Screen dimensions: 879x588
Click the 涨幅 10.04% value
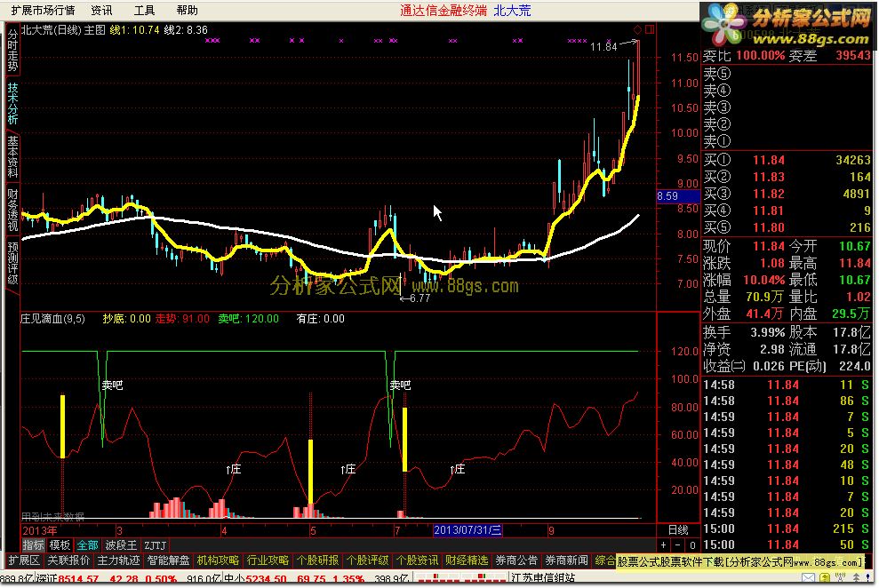tap(764, 280)
